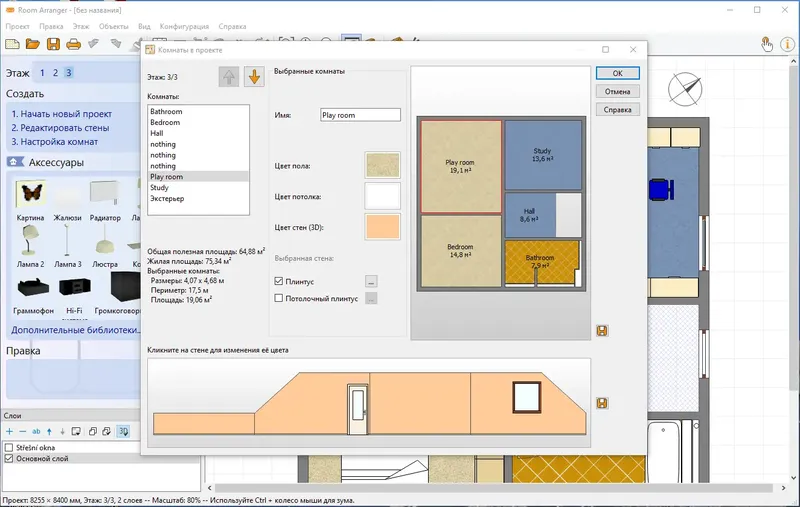Click the orange info icon at top right
800x507 pixels.
[x=787, y=44]
